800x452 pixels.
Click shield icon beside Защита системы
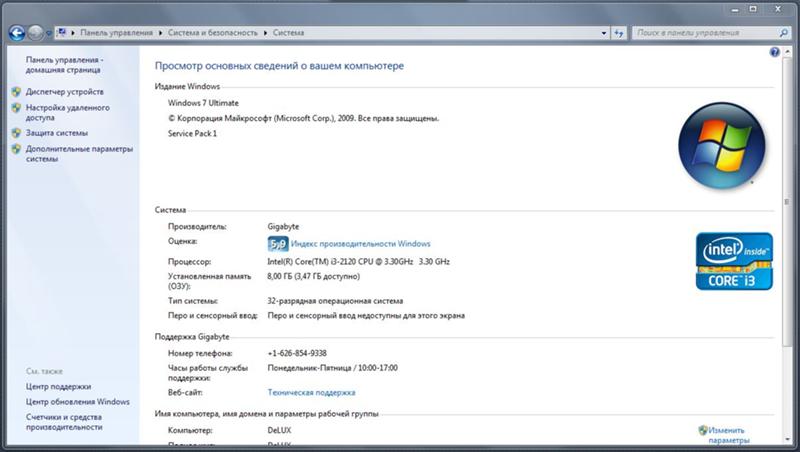pos(16,133)
